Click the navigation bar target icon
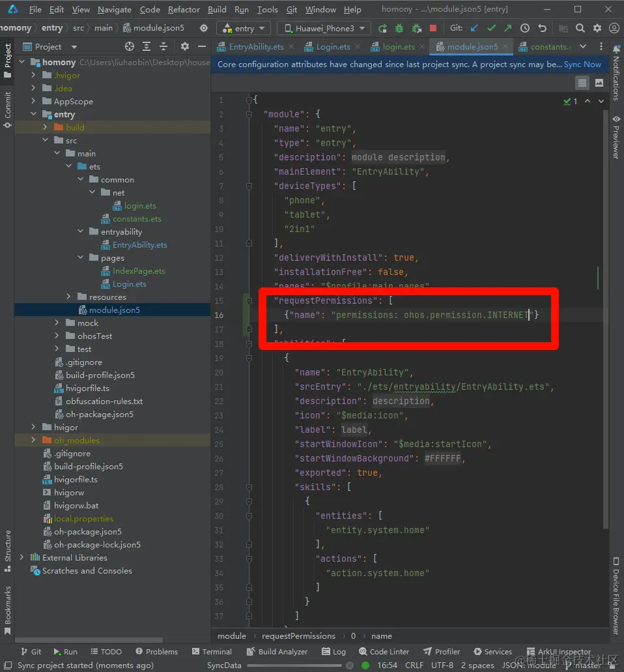This screenshot has height=672, width=624. tap(204, 28)
